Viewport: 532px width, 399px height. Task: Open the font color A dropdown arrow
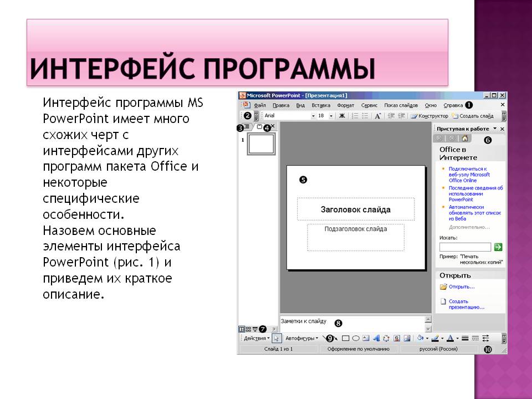pyautogui.click(x=457, y=338)
